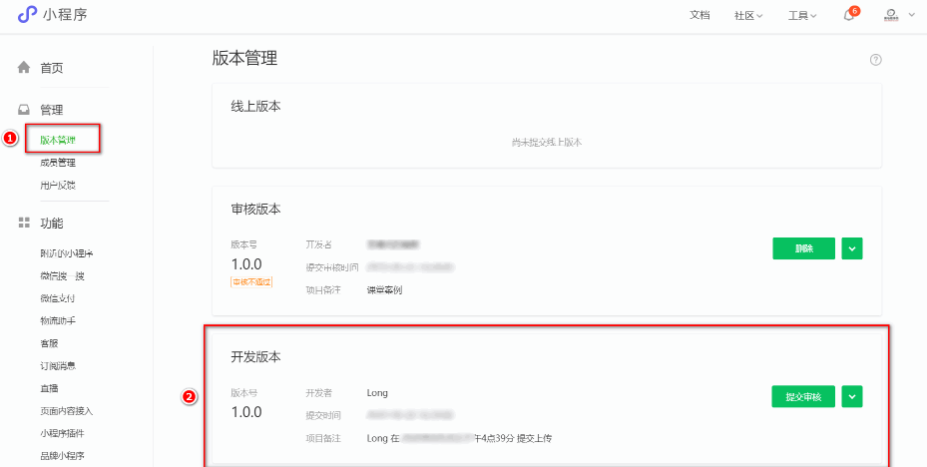Image resolution: width=927 pixels, height=467 pixels.
Task: Open 微信支付 in sidebar
Action: tap(58, 299)
